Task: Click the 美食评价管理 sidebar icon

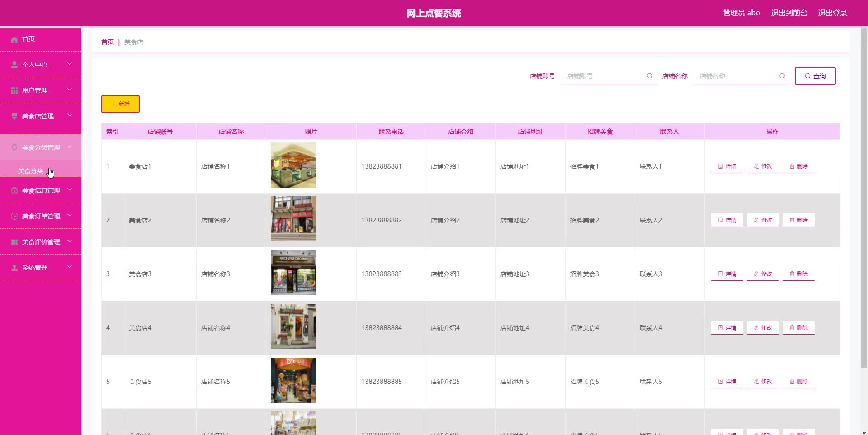Action: point(14,242)
